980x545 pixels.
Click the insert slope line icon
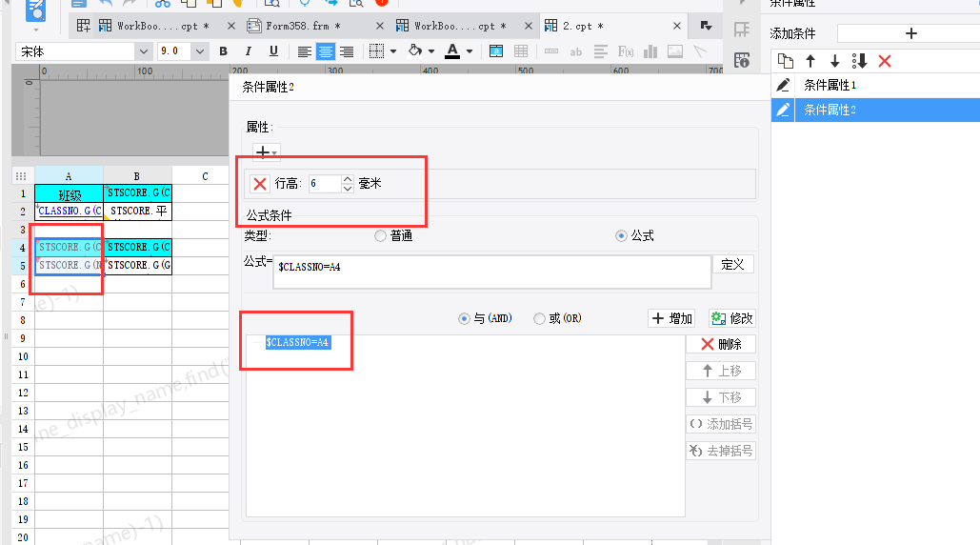click(x=699, y=51)
